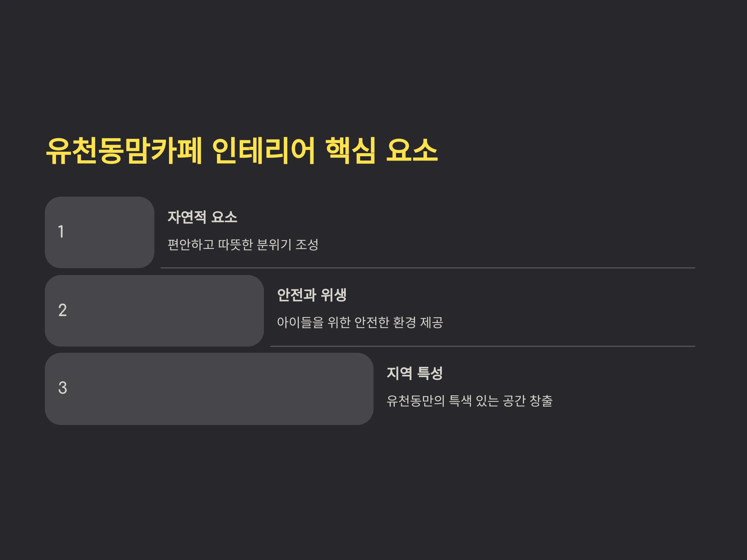
Task: Select the word 인테리어 in the title
Action: click(264, 151)
